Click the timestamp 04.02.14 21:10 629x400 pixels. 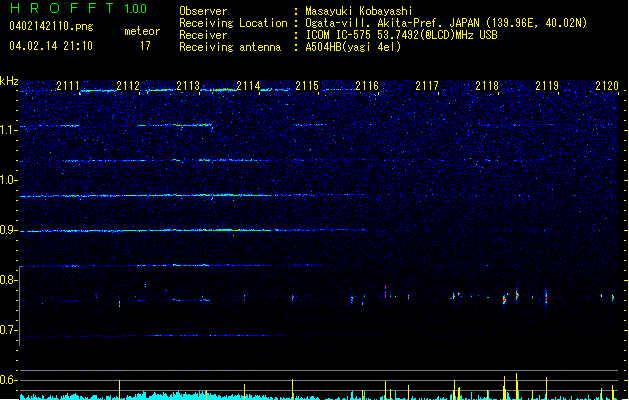point(51,46)
